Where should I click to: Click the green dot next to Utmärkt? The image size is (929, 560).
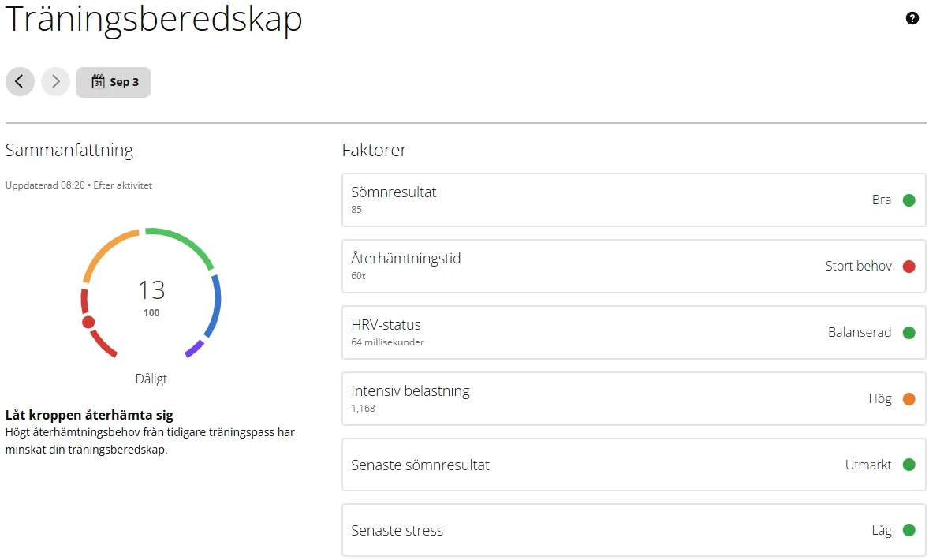point(908,465)
